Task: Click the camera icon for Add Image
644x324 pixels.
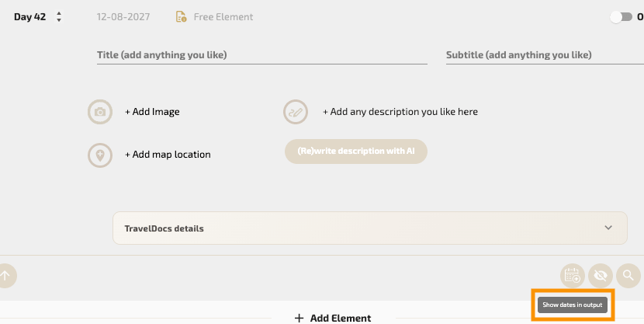Action: click(100, 112)
